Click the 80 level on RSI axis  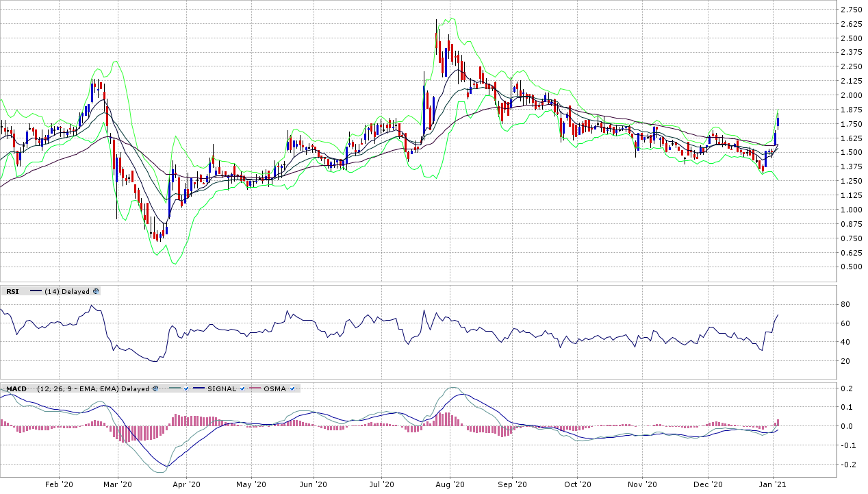pyautogui.click(x=845, y=304)
